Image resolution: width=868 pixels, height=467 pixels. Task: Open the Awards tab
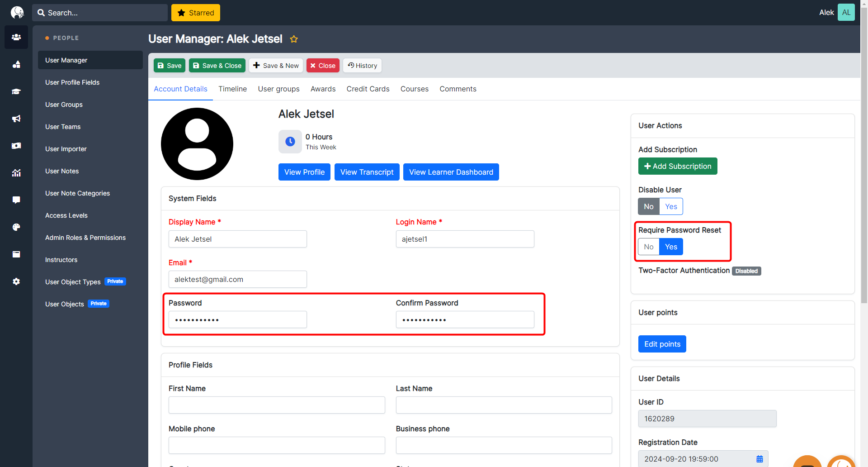(323, 89)
